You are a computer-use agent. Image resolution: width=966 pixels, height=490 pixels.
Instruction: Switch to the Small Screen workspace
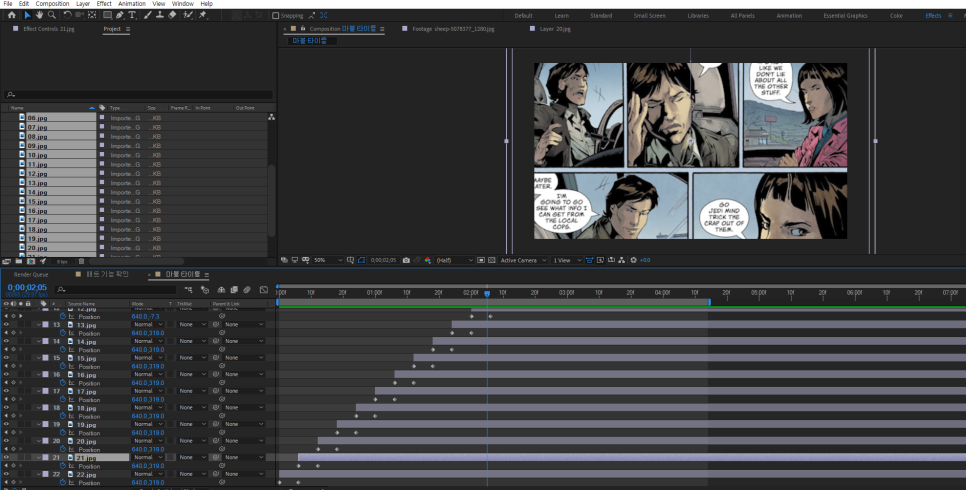click(x=649, y=15)
